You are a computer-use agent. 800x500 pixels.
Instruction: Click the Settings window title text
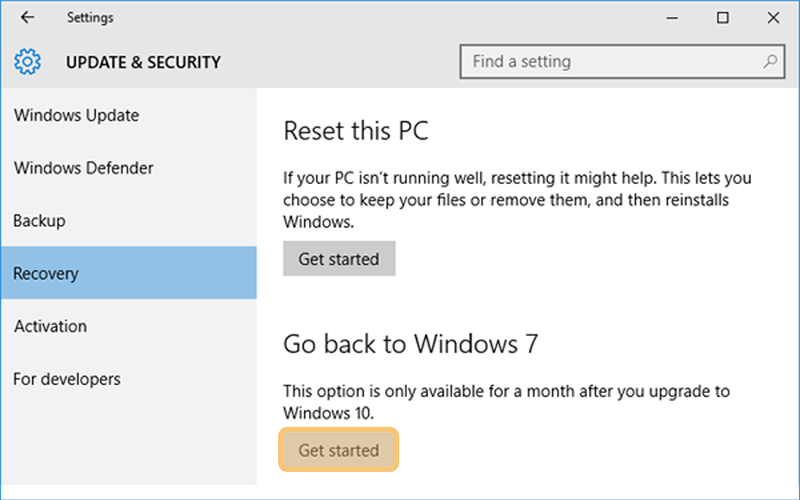coord(90,18)
